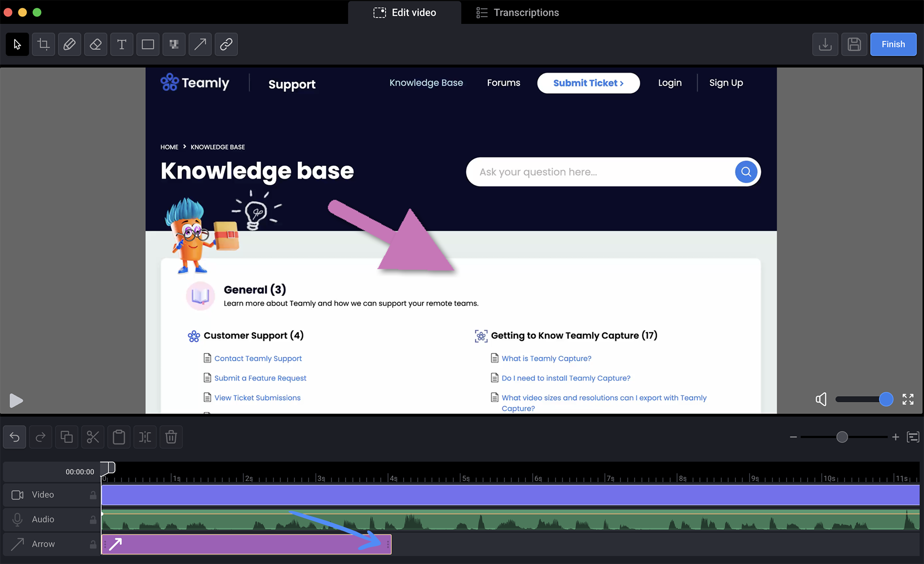Click the green audio waveform clip
The height and width of the screenshot is (564, 924).
tap(510, 519)
